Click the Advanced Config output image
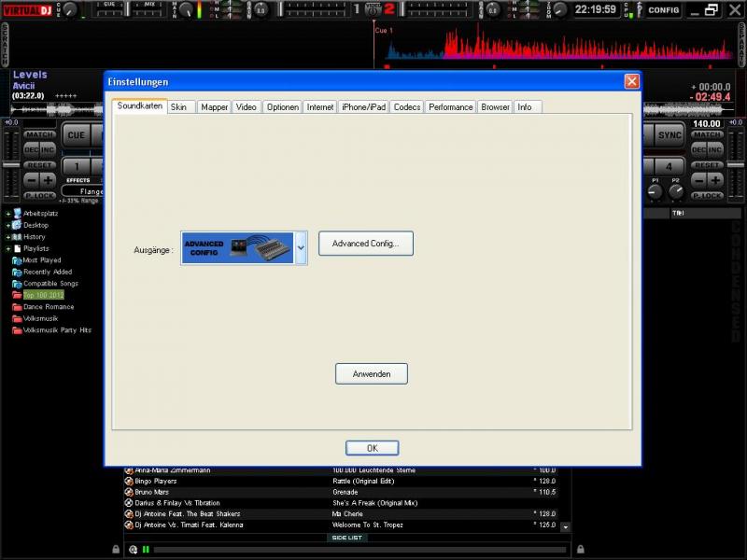This screenshot has height=560, width=747. click(x=237, y=247)
